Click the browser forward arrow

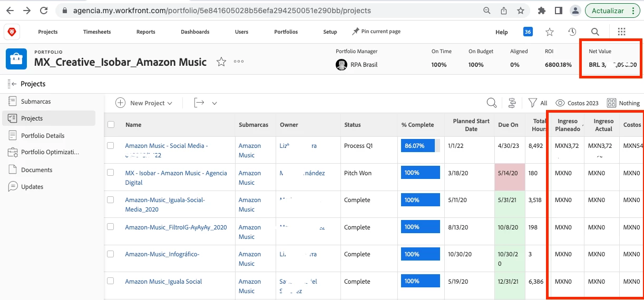27,11
